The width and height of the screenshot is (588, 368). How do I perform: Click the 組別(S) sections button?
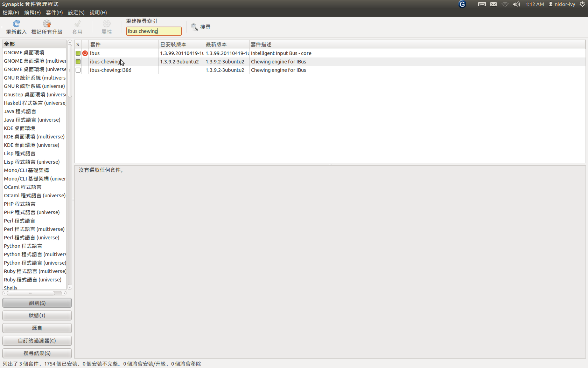37,303
